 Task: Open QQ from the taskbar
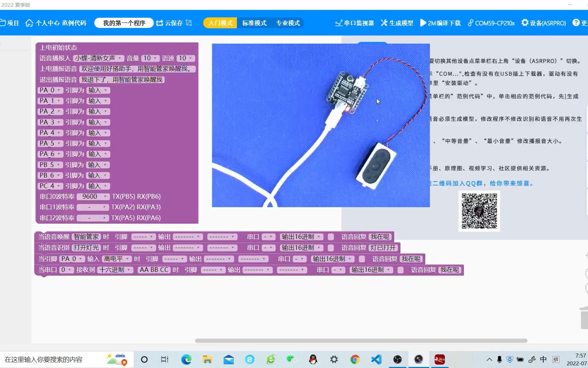312,359
